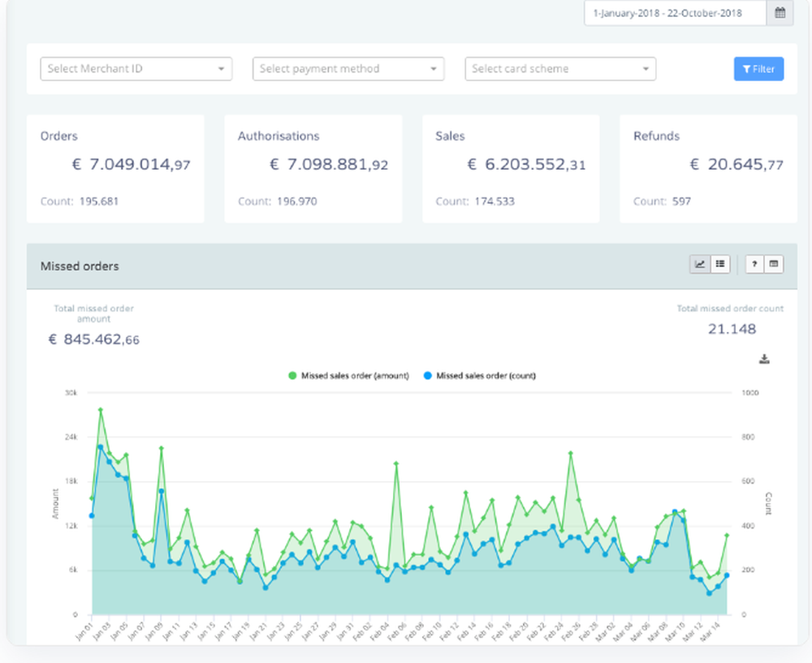Image resolution: width=812 pixels, height=663 pixels.
Task: Select the missed amount € 845.462,66
Action: coord(93,339)
